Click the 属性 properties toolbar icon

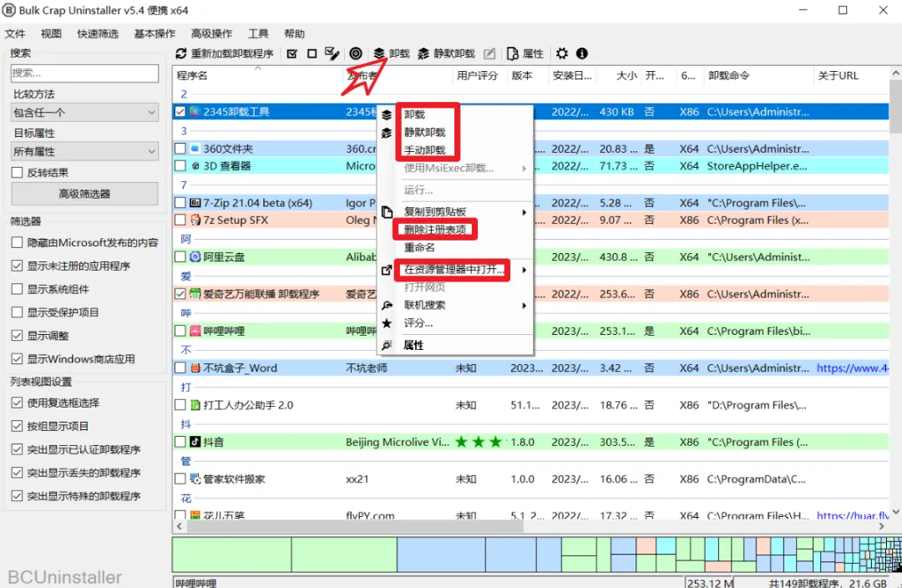coord(513,53)
